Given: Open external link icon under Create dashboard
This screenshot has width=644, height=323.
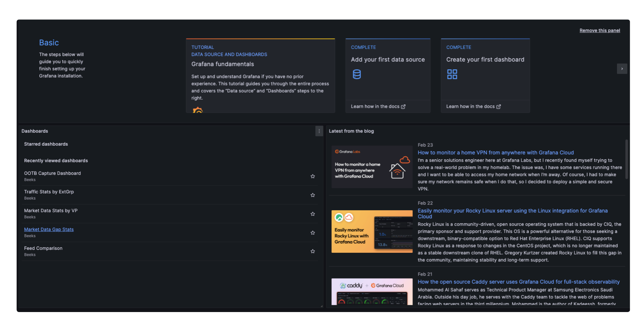Looking at the screenshot, I should coord(498,107).
